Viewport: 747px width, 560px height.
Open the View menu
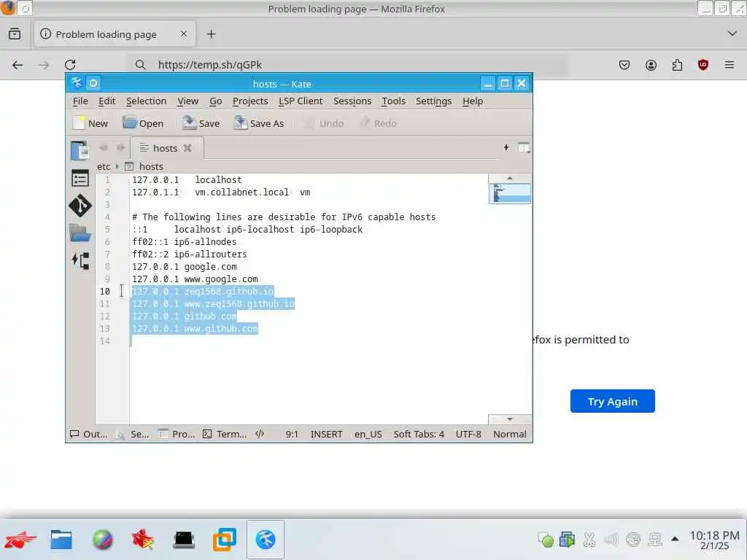187,101
